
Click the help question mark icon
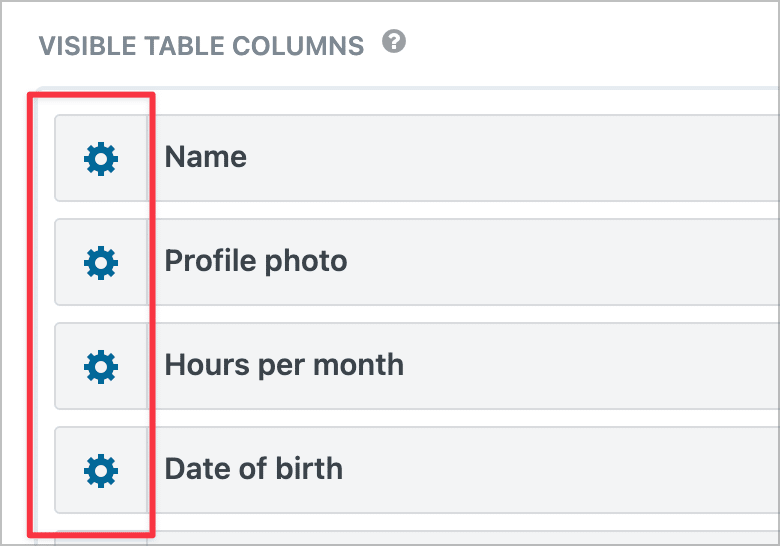coord(394,41)
